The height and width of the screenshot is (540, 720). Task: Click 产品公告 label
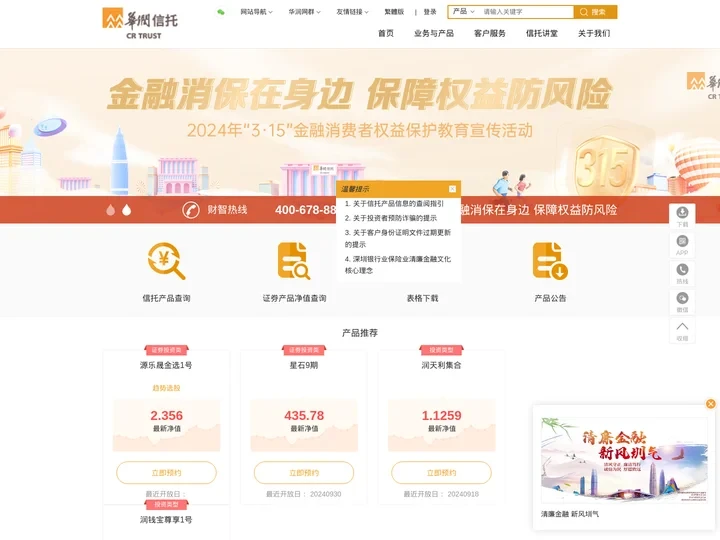pos(550,298)
